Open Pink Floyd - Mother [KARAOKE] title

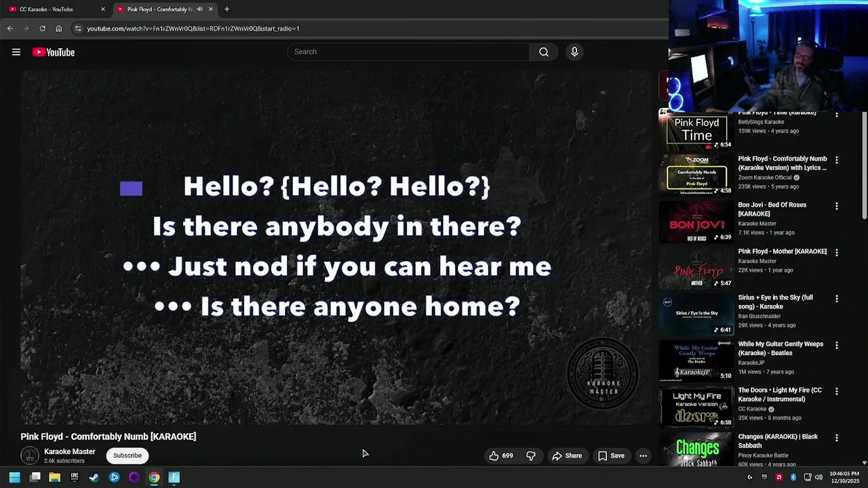click(x=782, y=251)
